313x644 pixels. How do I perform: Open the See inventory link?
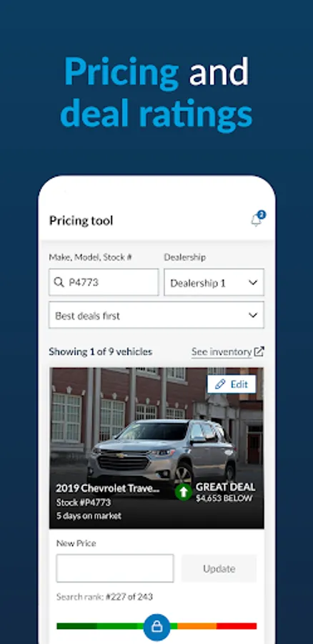[x=222, y=352]
